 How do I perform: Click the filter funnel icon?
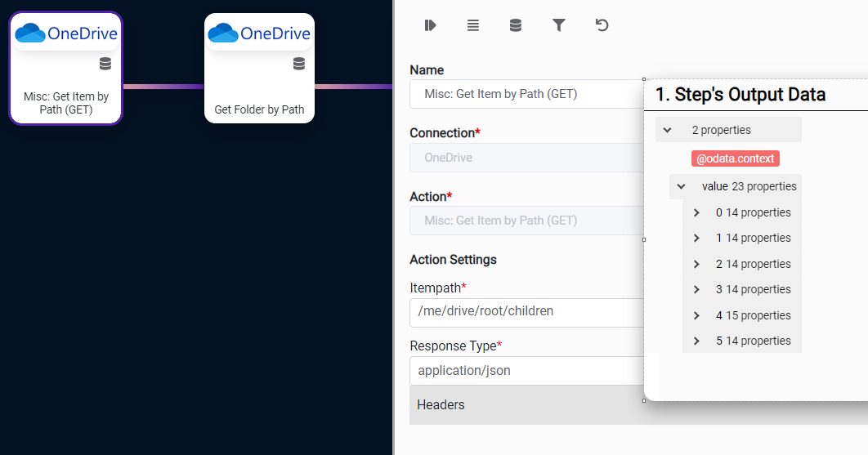click(x=559, y=25)
